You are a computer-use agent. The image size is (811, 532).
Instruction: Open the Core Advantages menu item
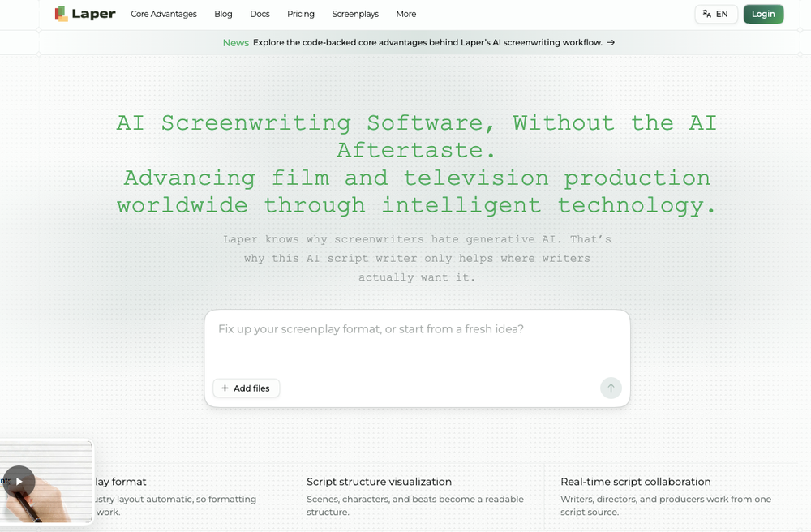tap(164, 14)
